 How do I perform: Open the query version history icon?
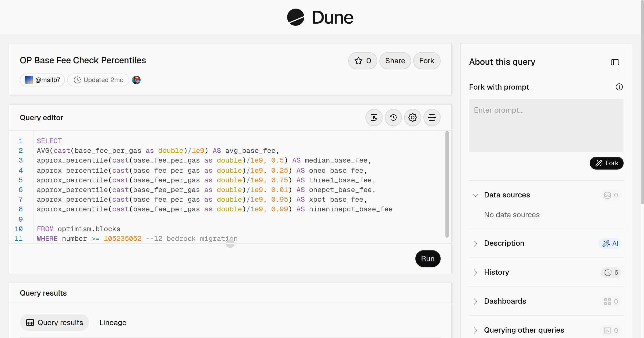tap(393, 117)
